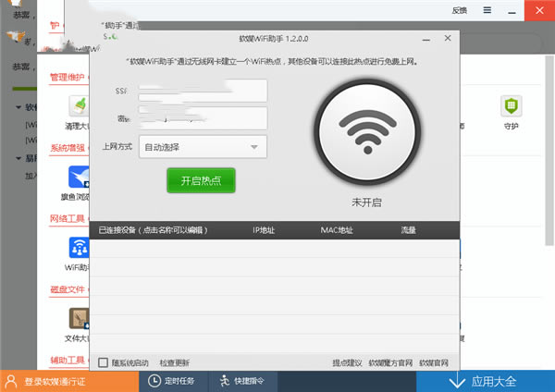Click the 磁盘文件 section heading
This screenshot has height=392, width=555.
(68, 289)
